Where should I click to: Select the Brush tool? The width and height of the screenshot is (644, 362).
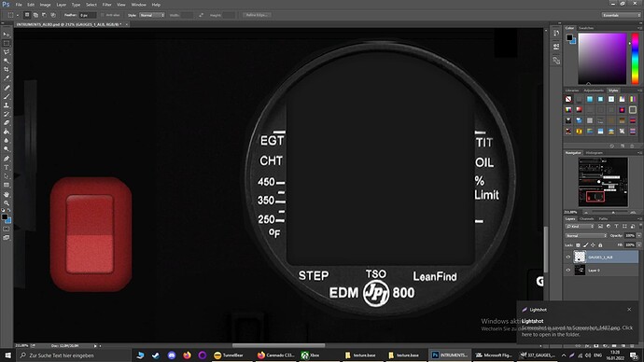tap(7, 97)
